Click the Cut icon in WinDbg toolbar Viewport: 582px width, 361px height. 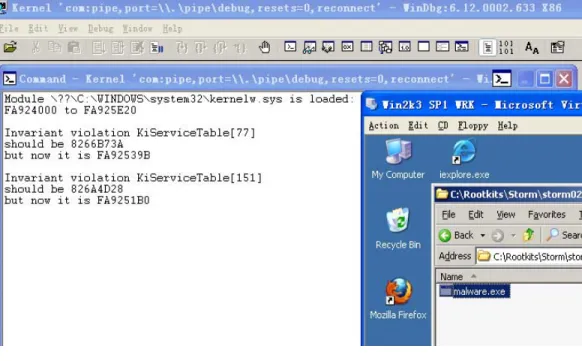pos(36,47)
